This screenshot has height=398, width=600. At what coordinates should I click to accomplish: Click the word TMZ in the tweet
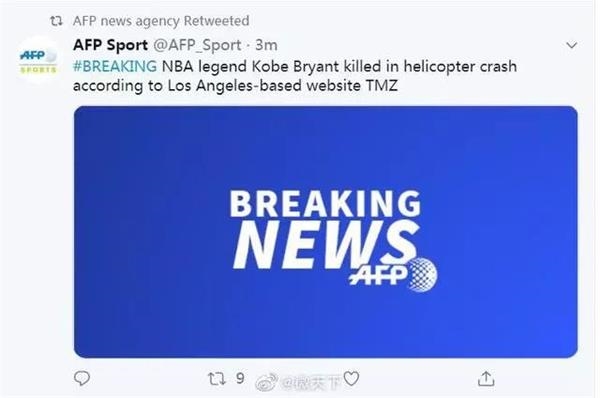[382, 85]
